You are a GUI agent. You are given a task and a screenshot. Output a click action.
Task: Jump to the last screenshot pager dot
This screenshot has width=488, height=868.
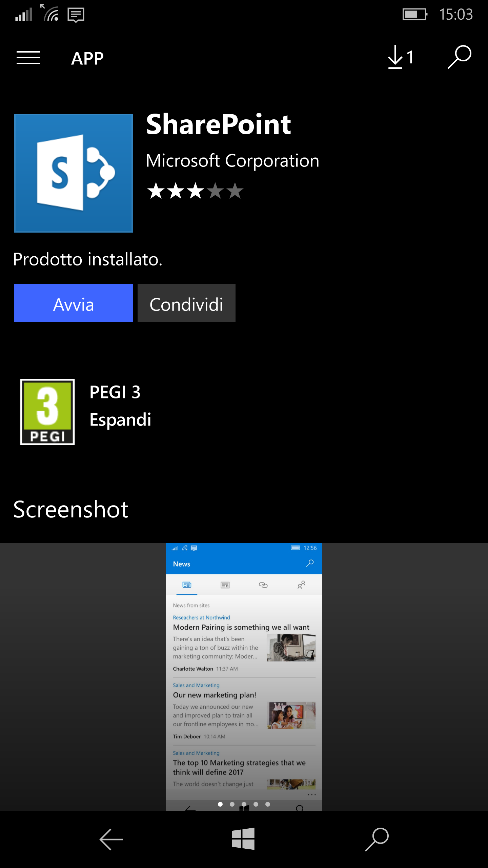268,804
